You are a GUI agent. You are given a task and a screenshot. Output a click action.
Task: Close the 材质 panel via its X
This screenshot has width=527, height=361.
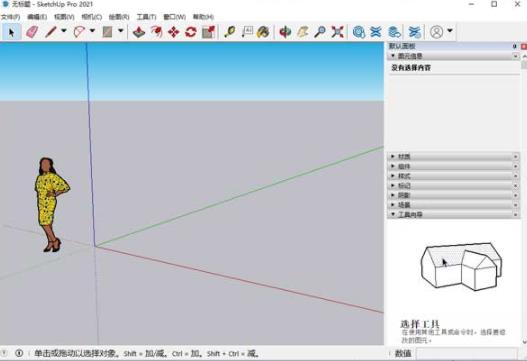click(516, 157)
